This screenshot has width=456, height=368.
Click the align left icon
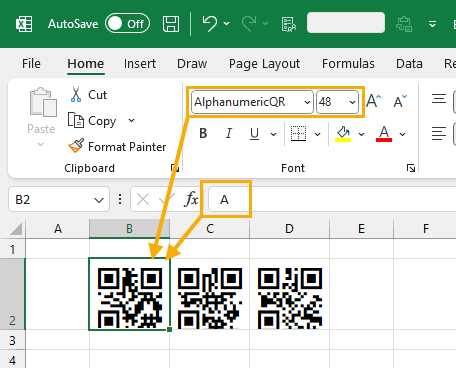(x=439, y=133)
